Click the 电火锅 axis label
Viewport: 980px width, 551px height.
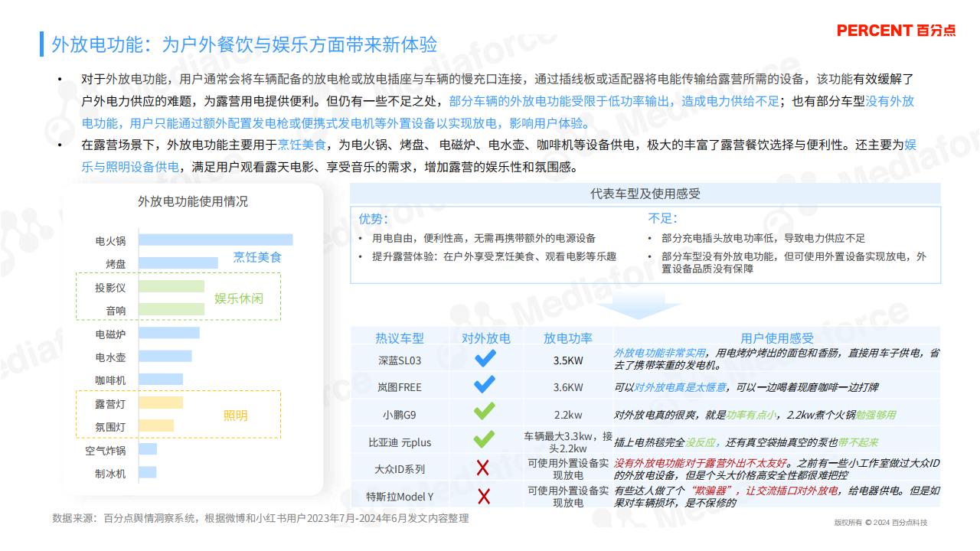(110, 241)
